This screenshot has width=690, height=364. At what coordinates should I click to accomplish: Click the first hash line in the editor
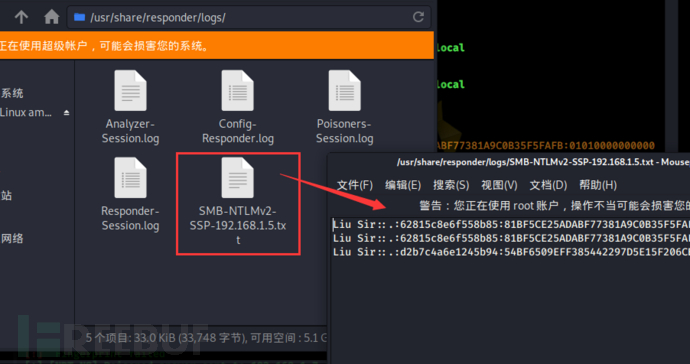point(511,224)
